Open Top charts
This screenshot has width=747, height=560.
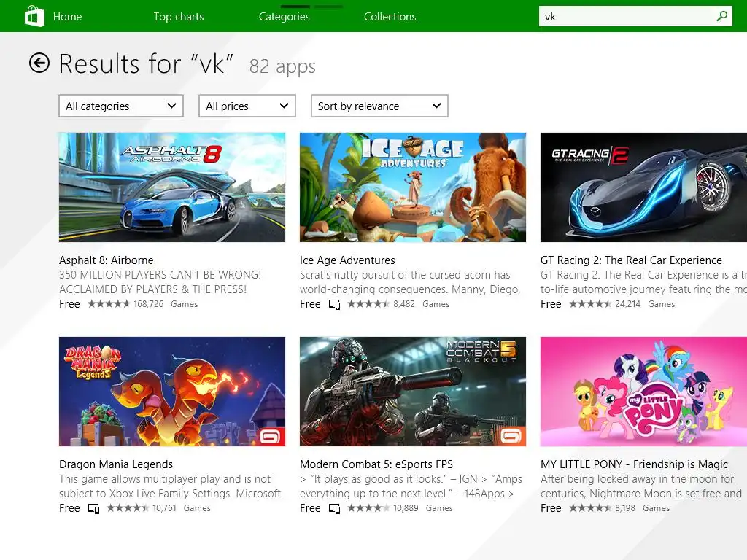179,17
